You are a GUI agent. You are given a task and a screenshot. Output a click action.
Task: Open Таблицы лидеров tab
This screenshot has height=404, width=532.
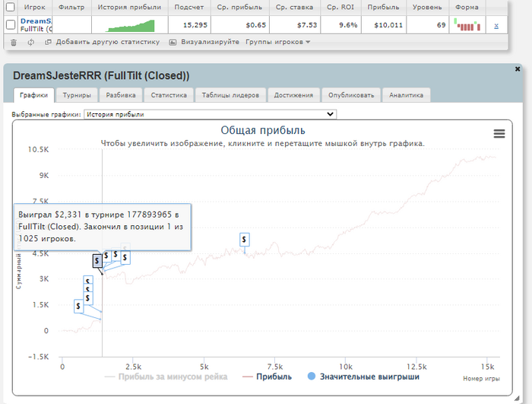click(230, 95)
